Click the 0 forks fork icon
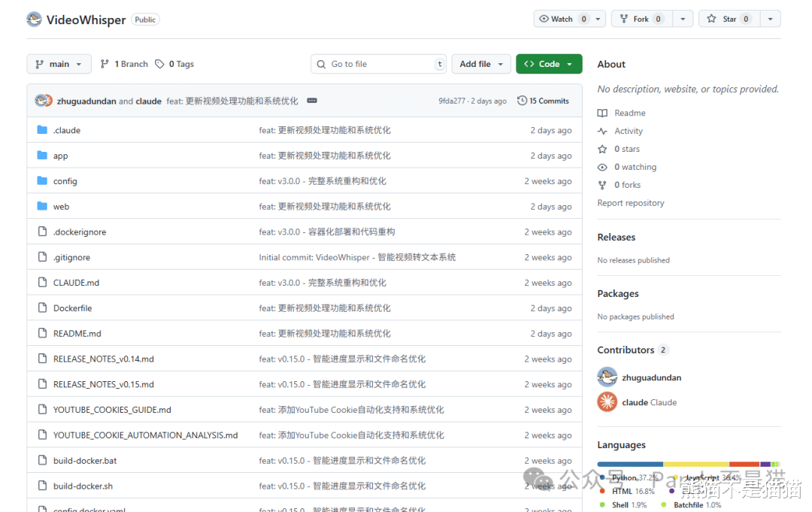The width and height of the screenshot is (812, 512). [x=602, y=185]
